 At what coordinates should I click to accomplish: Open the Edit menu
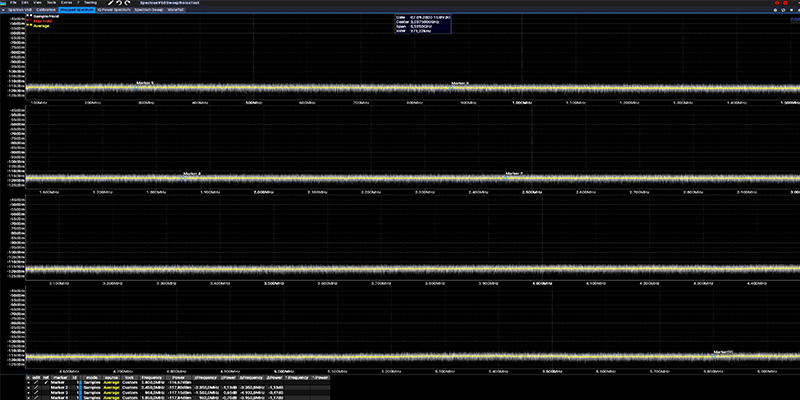click(25, 3)
